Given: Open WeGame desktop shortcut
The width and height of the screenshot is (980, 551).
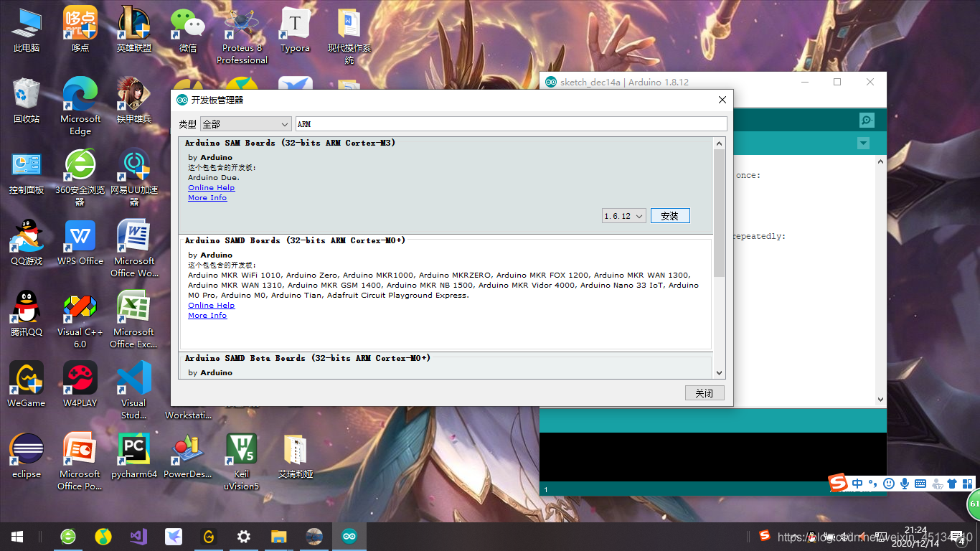Looking at the screenshot, I should (27, 385).
